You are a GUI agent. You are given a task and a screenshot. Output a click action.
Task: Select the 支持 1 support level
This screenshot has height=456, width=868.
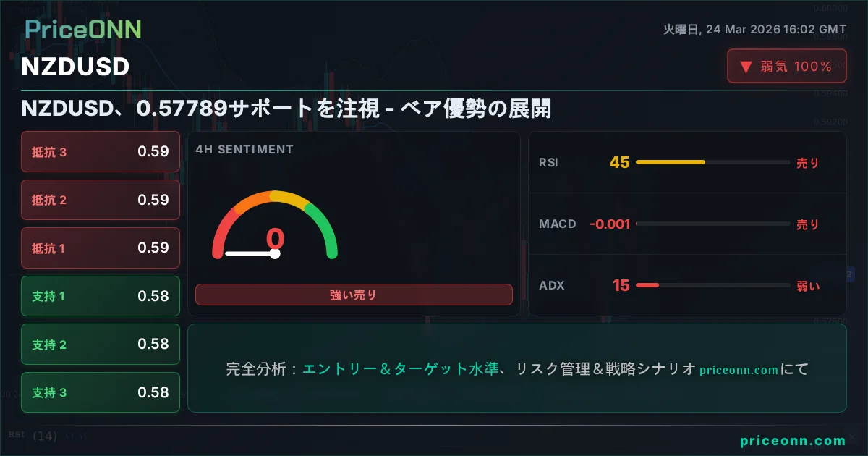[x=101, y=296]
